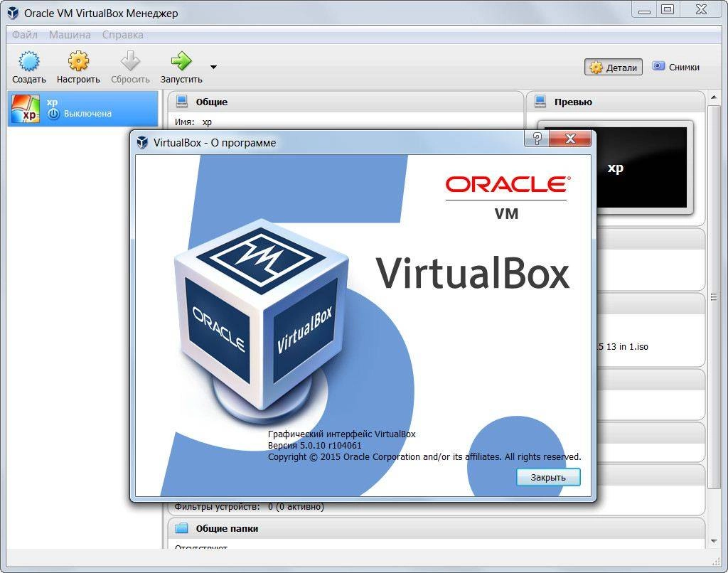Click the Снимки camera icon
This screenshot has height=573, width=728.
click(658, 66)
